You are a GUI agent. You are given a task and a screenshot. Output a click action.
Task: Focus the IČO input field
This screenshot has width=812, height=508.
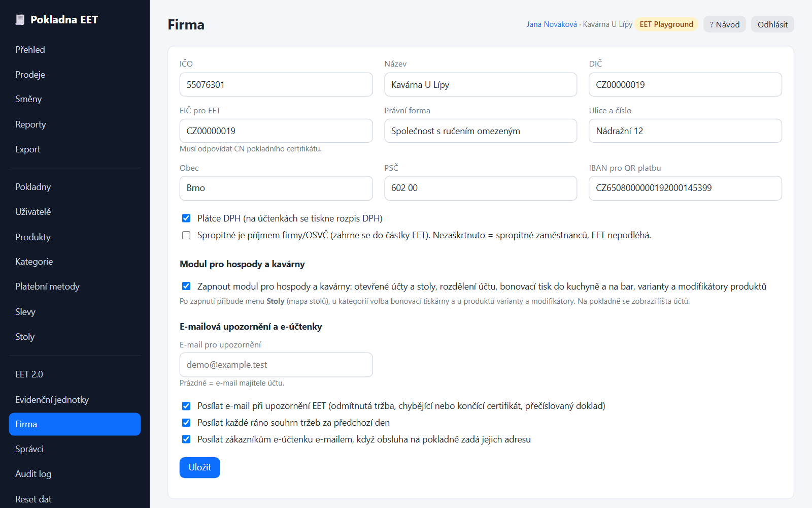click(x=276, y=84)
